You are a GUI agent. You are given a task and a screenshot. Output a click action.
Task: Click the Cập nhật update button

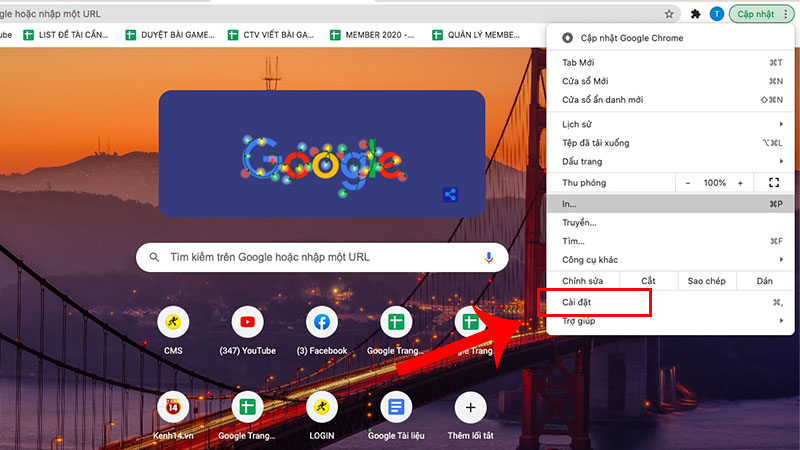[756, 14]
